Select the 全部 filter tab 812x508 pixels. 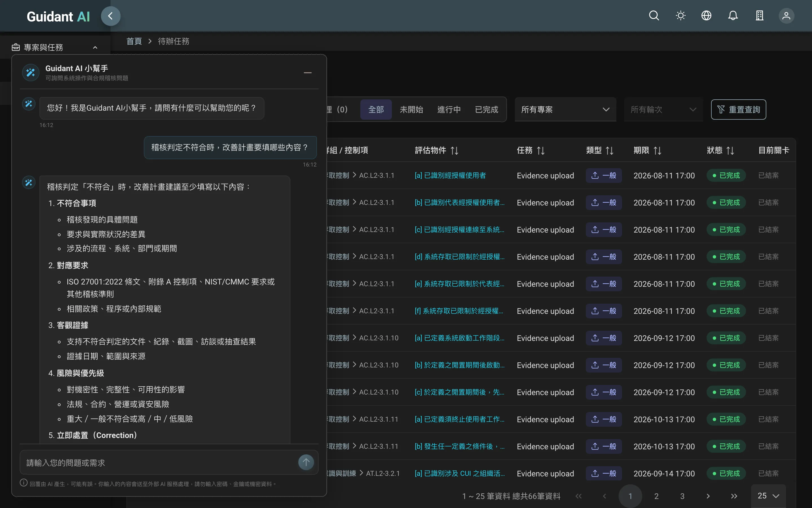tap(376, 110)
